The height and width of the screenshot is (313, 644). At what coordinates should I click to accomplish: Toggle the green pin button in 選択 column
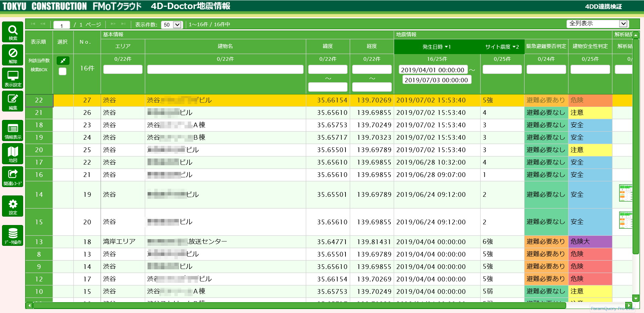pos(63,60)
